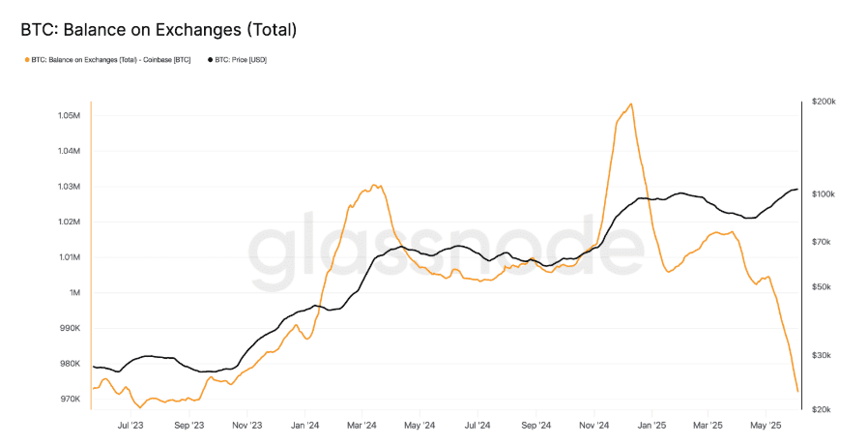
Task: Click the orange line's highest peak near Dec 2024
Action: [631, 104]
